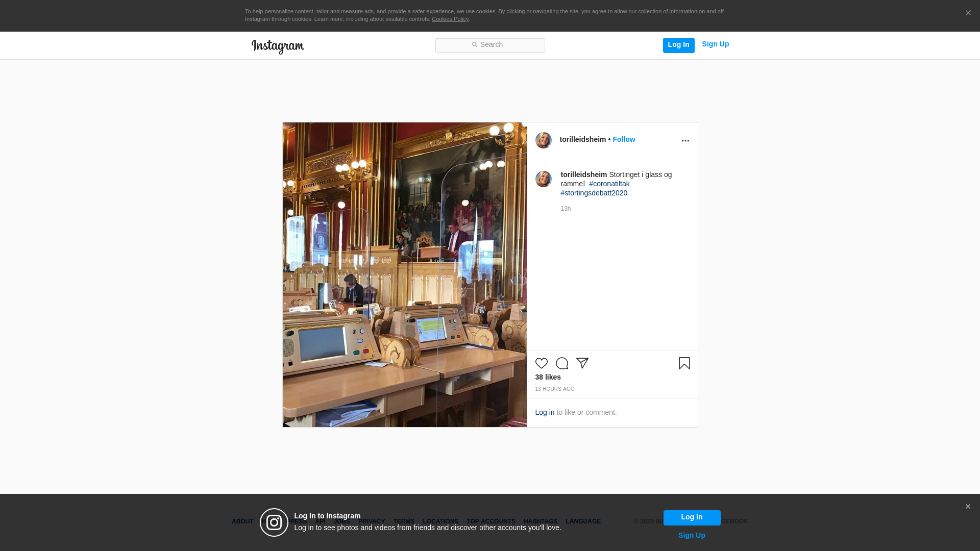Open the torilleidsheim avatar in the post header
Screen dimensions: 980x551
pyautogui.click(x=543, y=140)
